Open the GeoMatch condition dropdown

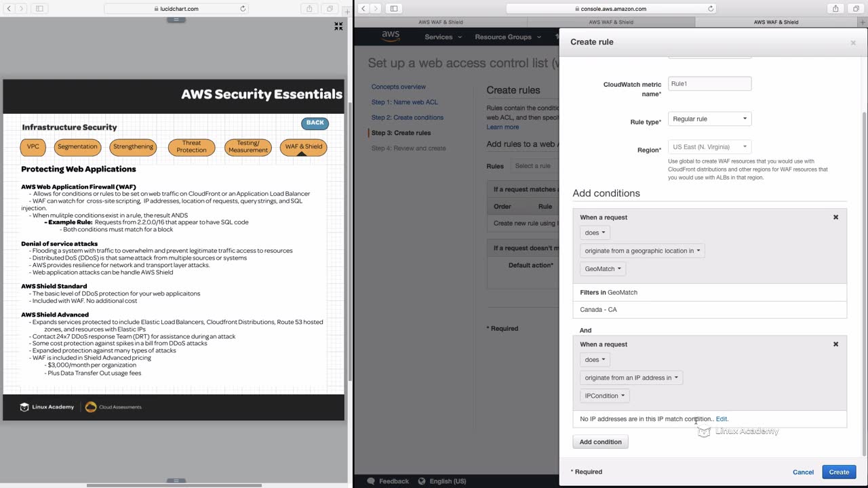pyautogui.click(x=602, y=269)
